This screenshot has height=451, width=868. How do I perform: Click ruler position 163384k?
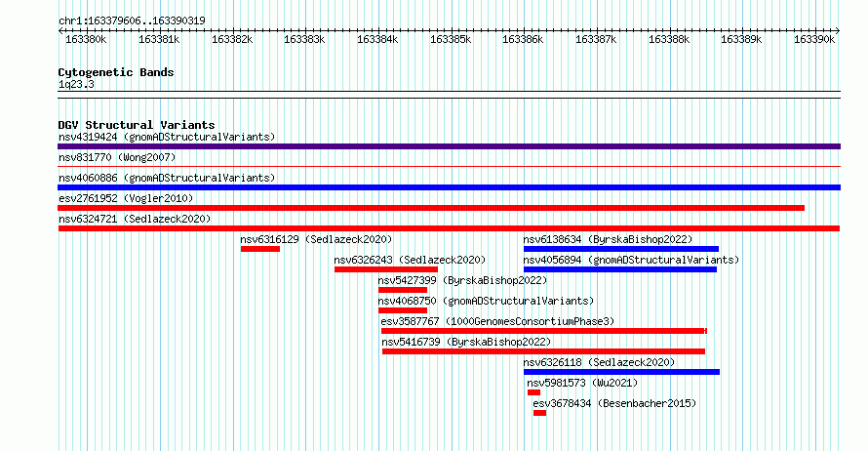[x=377, y=39]
